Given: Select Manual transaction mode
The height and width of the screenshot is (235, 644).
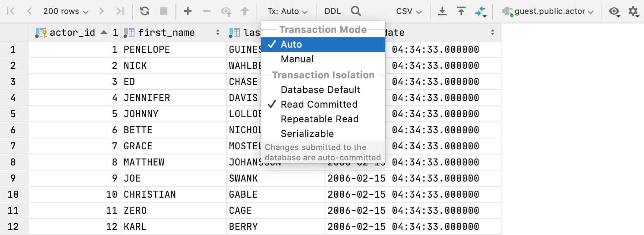Looking at the screenshot, I should pos(297,59).
